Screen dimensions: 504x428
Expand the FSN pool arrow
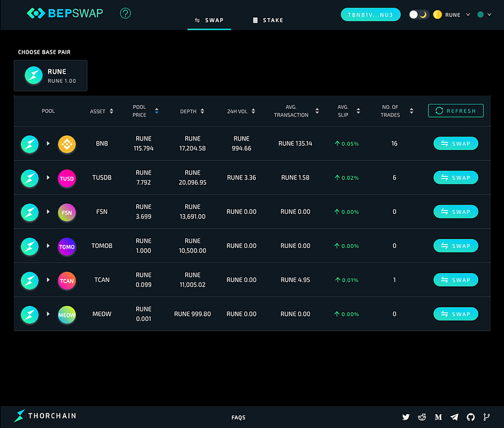click(x=49, y=211)
